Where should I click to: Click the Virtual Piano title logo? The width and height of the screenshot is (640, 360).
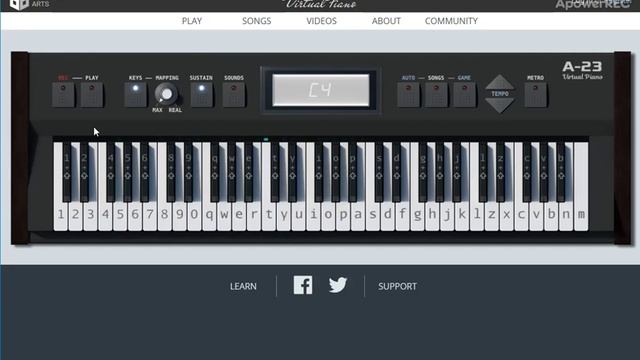click(321, 4)
